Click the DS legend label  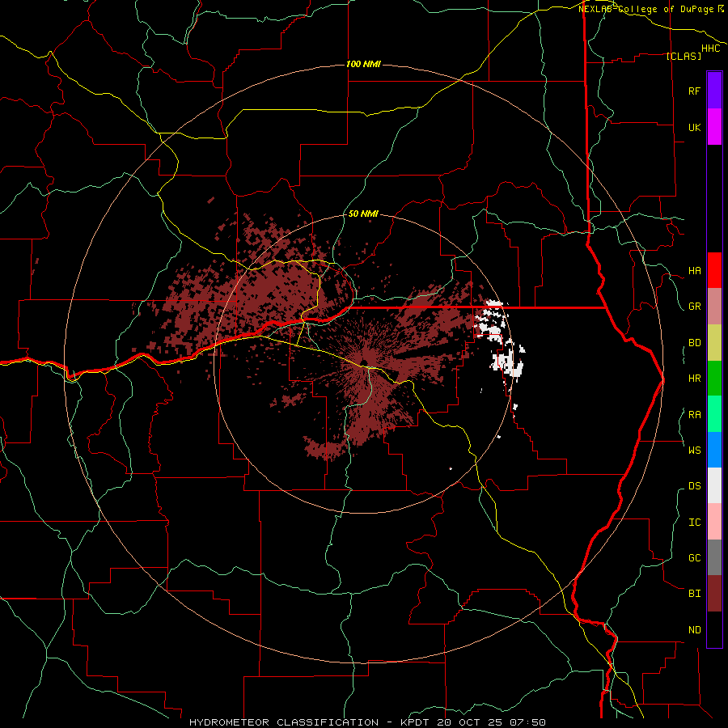click(x=694, y=486)
